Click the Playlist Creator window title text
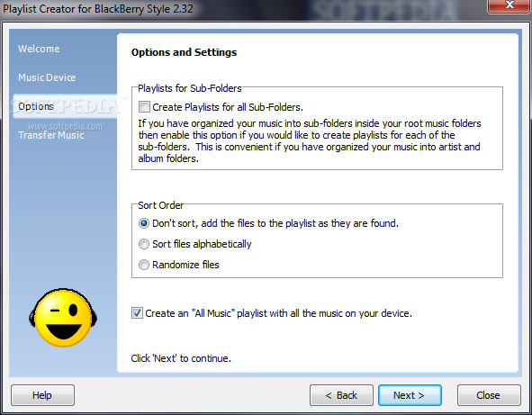 click(98, 8)
